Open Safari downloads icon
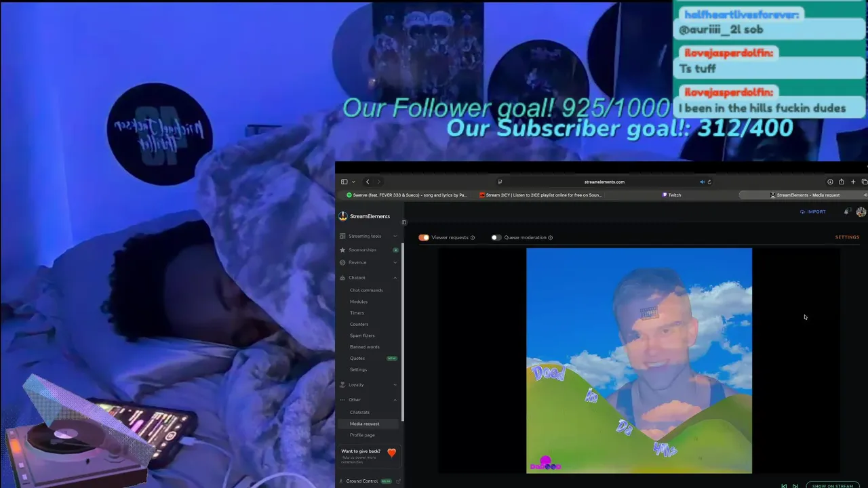 click(x=830, y=182)
